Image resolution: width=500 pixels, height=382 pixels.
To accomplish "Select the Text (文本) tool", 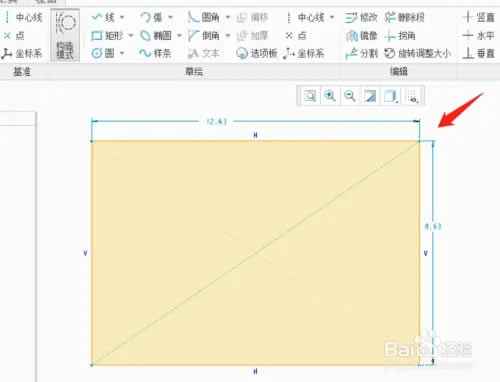I will [204, 53].
